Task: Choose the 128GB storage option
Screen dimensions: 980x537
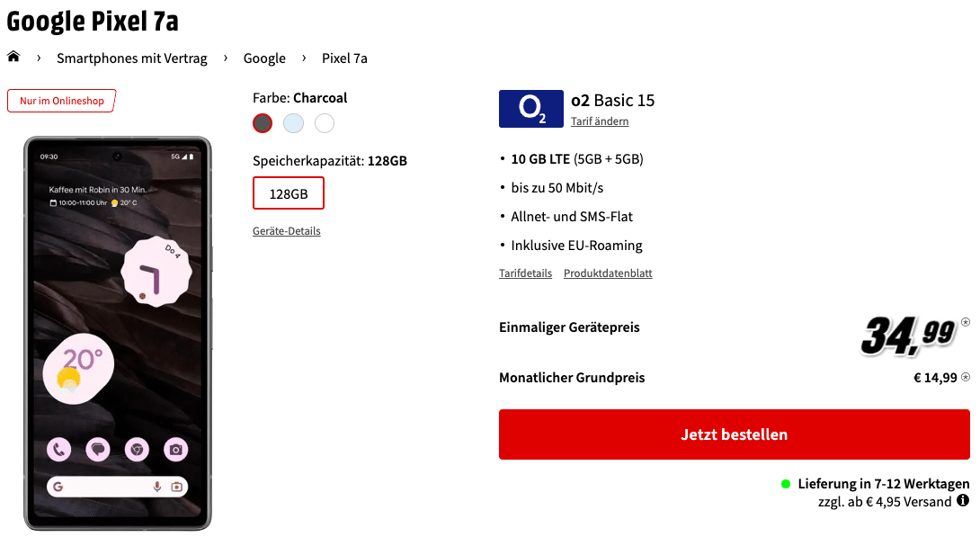Action: click(288, 193)
